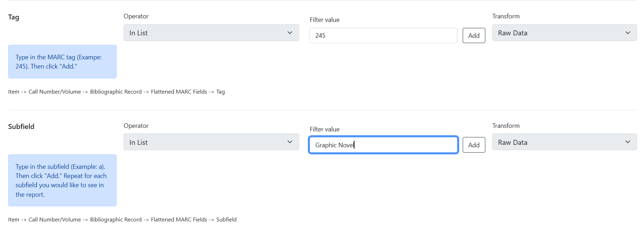644x231 pixels.
Task: Click Operator label in the Subfield row
Action: click(x=136, y=126)
